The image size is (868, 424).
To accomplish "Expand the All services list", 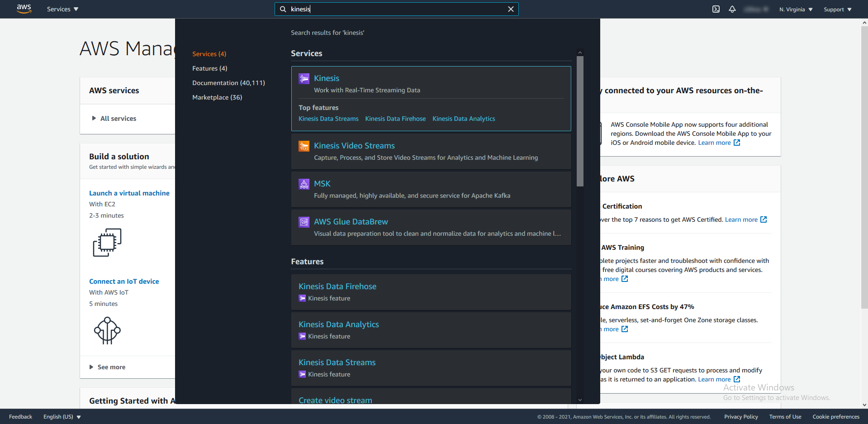I will [x=114, y=119].
